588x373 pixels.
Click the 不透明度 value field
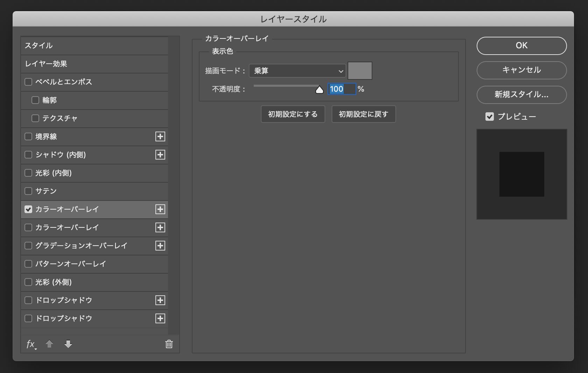pos(342,89)
